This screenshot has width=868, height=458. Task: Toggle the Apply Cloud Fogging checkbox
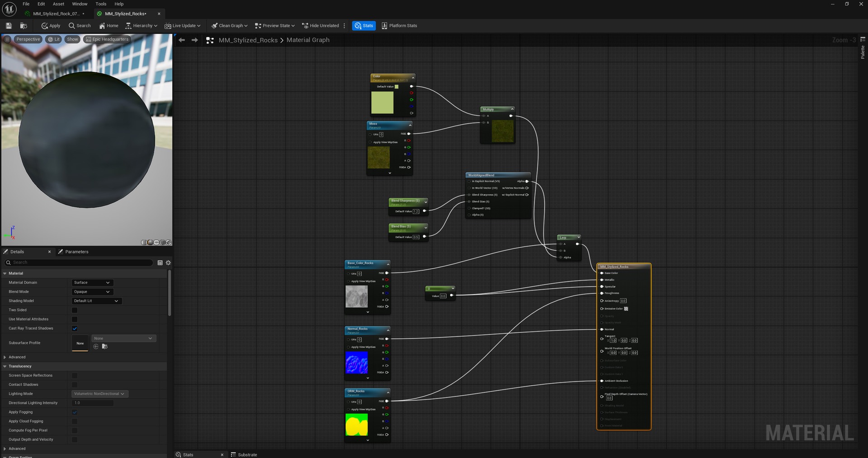75,421
